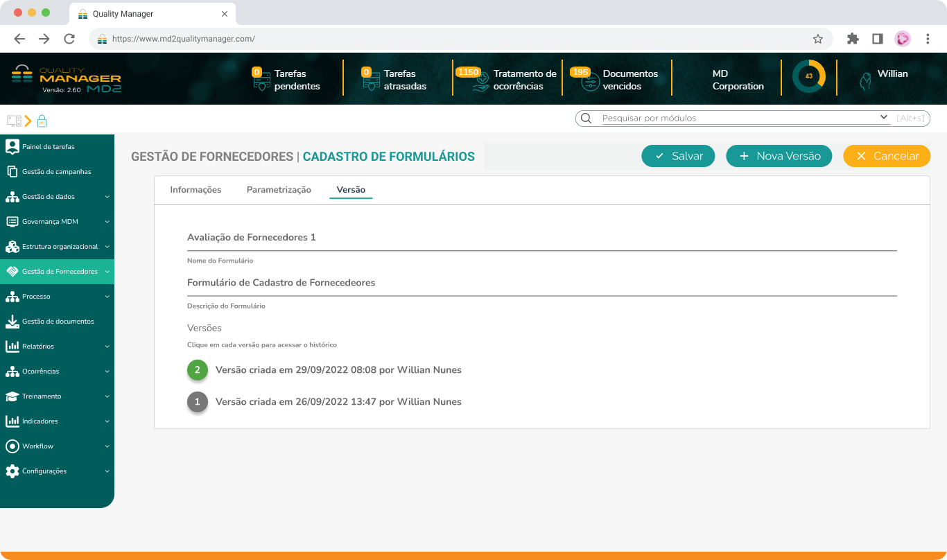Expand the Configurações menu
The width and height of the screenshot is (947, 560).
coord(43,471)
